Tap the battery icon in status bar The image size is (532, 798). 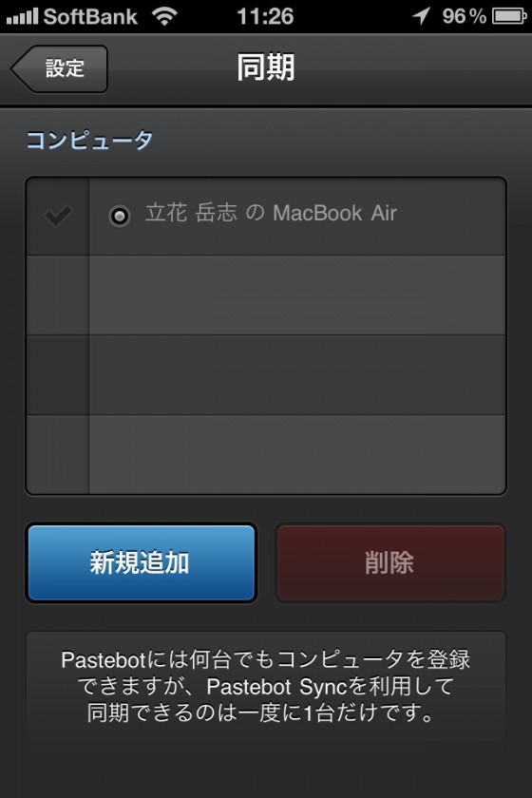click(x=509, y=16)
